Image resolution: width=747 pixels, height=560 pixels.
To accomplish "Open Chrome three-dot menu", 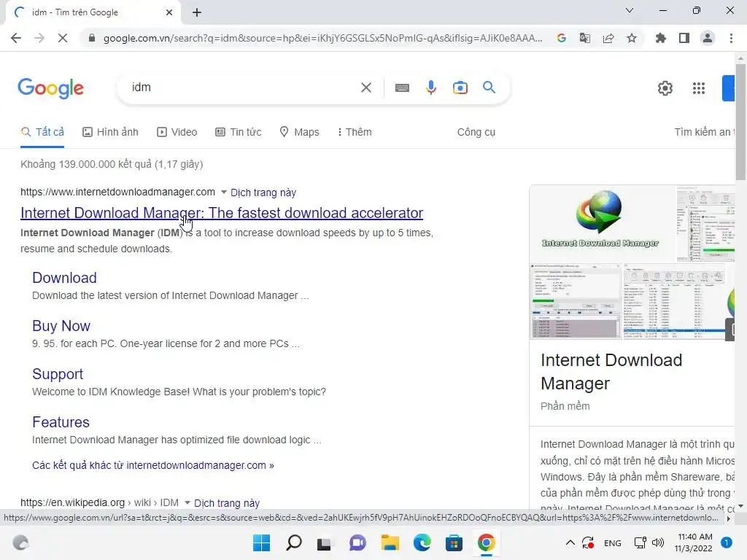I will point(731,38).
